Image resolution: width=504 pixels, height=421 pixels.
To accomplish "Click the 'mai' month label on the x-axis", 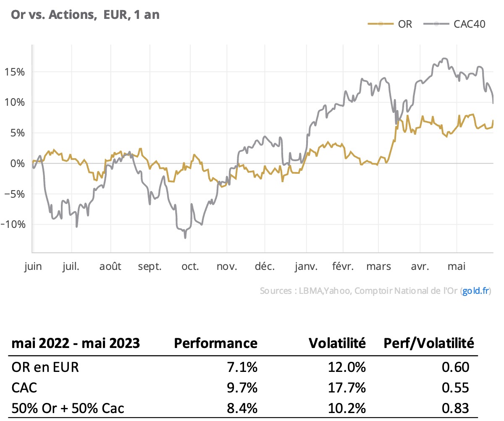I will tap(457, 267).
